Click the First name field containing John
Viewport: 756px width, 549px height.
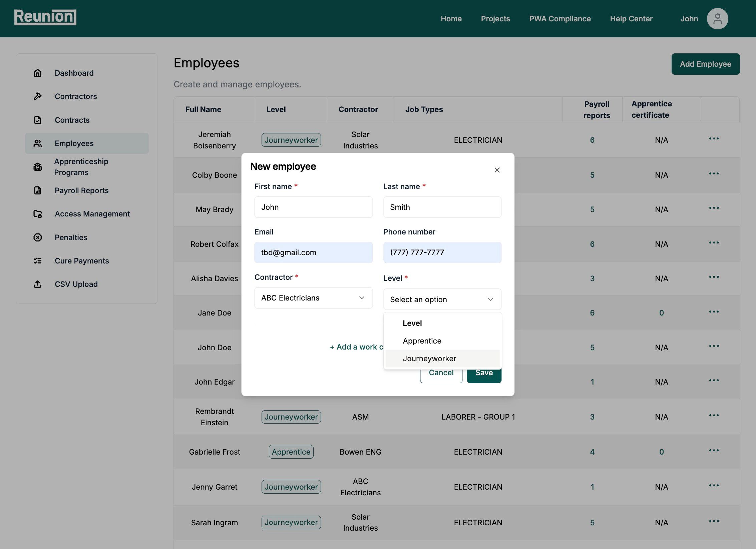(313, 207)
